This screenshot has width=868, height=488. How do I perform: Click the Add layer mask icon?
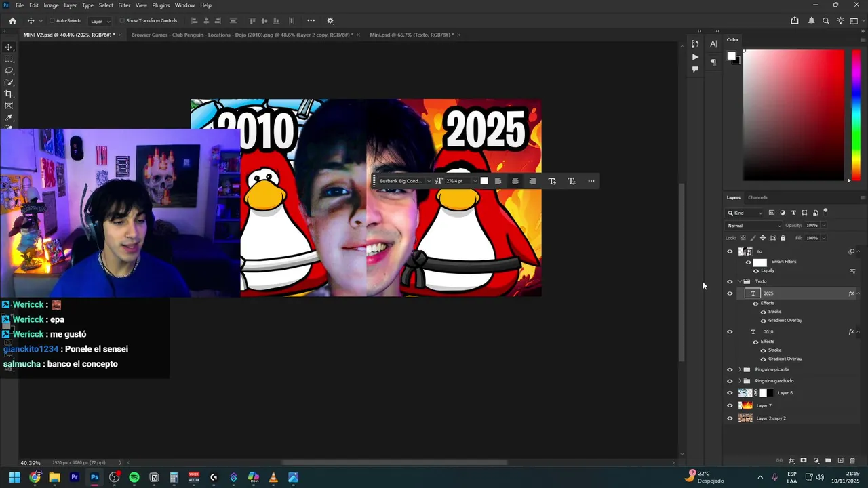(804, 461)
